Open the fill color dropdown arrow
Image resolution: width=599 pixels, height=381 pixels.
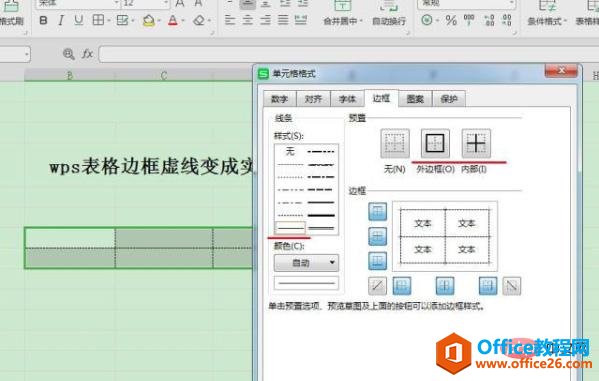pyautogui.click(x=159, y=21)
